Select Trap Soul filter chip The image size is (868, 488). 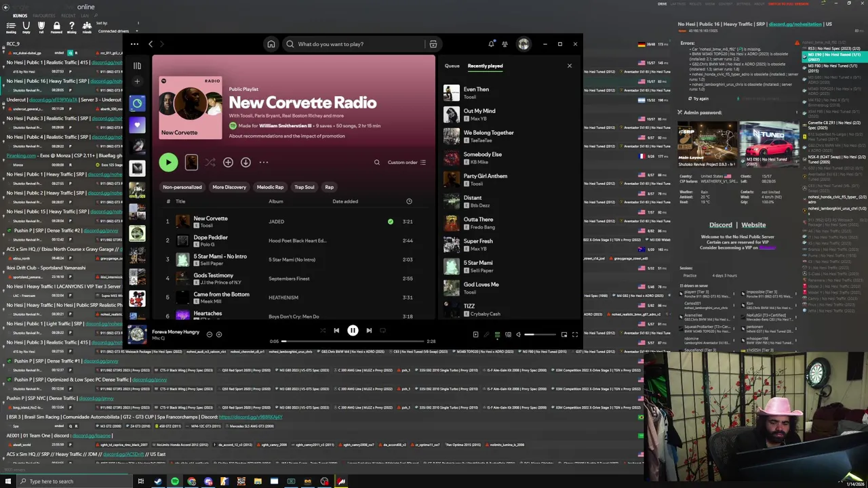pos(304,187)
